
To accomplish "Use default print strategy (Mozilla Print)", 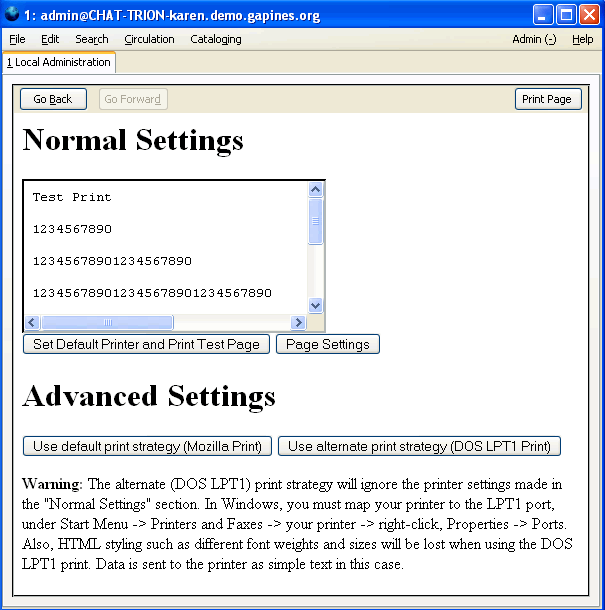I will [x=147, y=446].
